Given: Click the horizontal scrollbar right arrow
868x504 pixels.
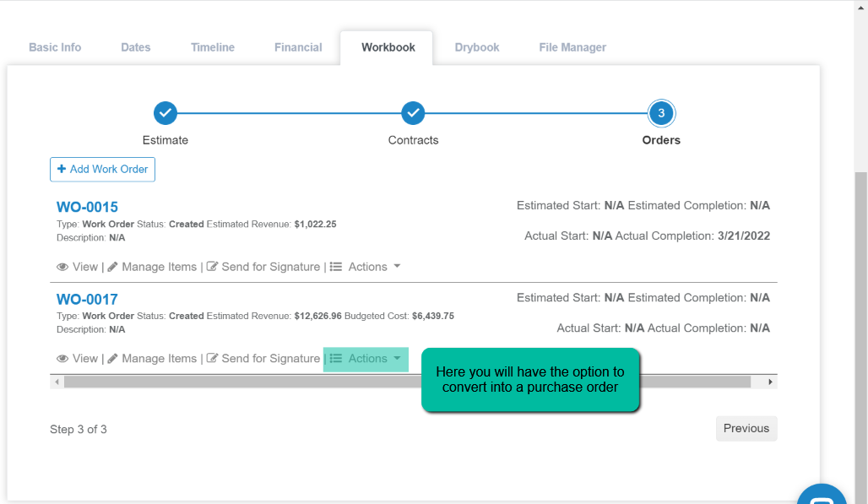Looking at the screenshot, I should click(x=770, y=382).
